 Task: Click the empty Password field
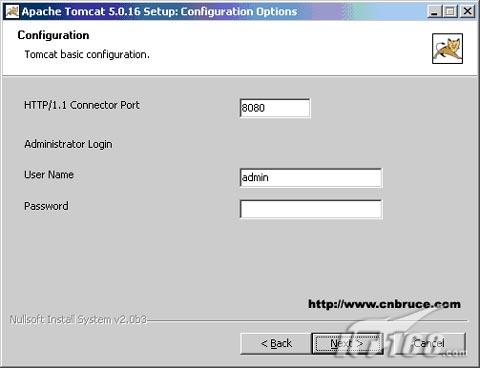point(311,209)
